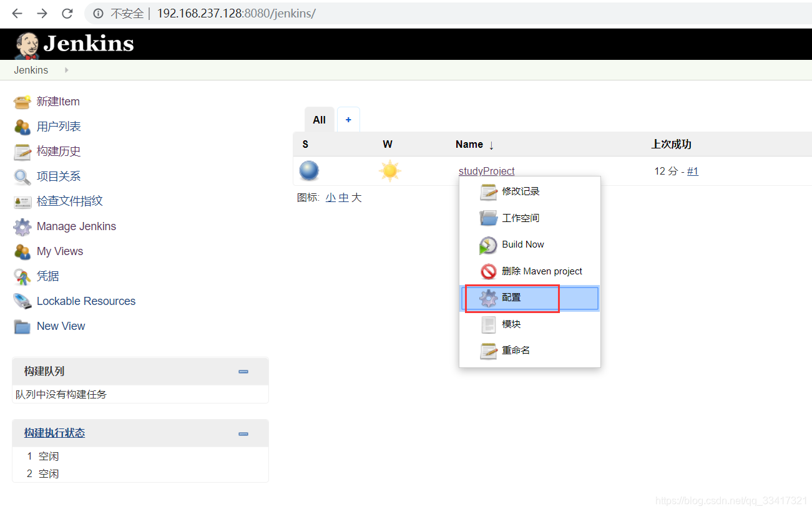Expand the Jenkins breadcrumb arrow
This screenshot has width=812, height=512.
point(67,70)
